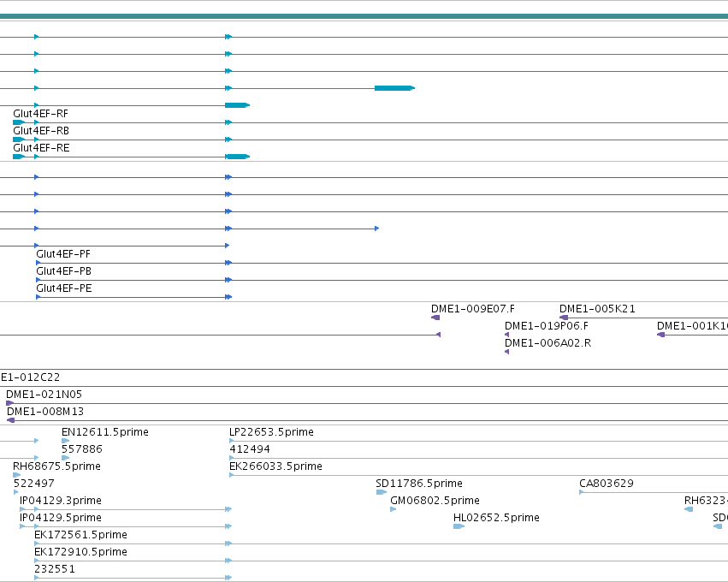Open EST entry 557886
Screen dimensions: 728x582
pos(82,449)
